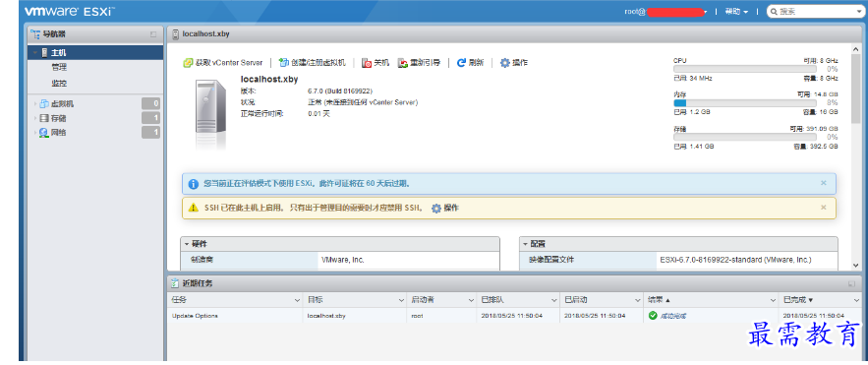
Task: Click the Update Options task cell
Action: 195,316
